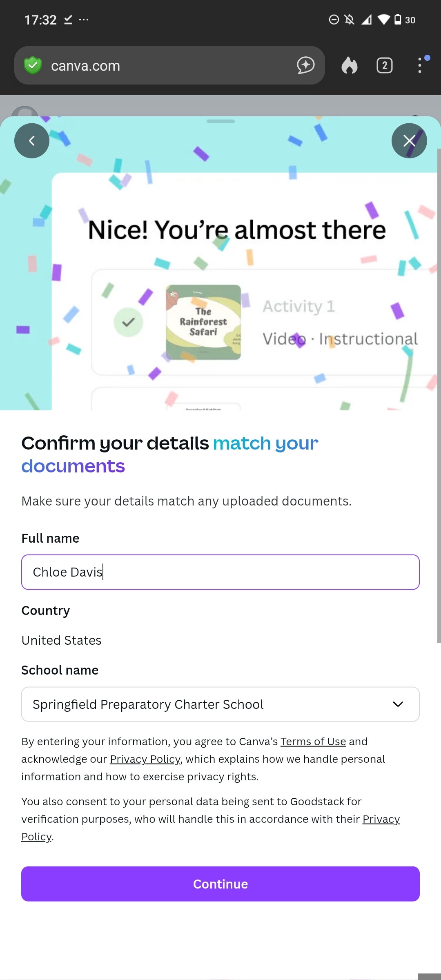Click the green completion checkmark beside Activity 1
The width and height of the screenshot is (441, 980).
click(x=129, y=322)
